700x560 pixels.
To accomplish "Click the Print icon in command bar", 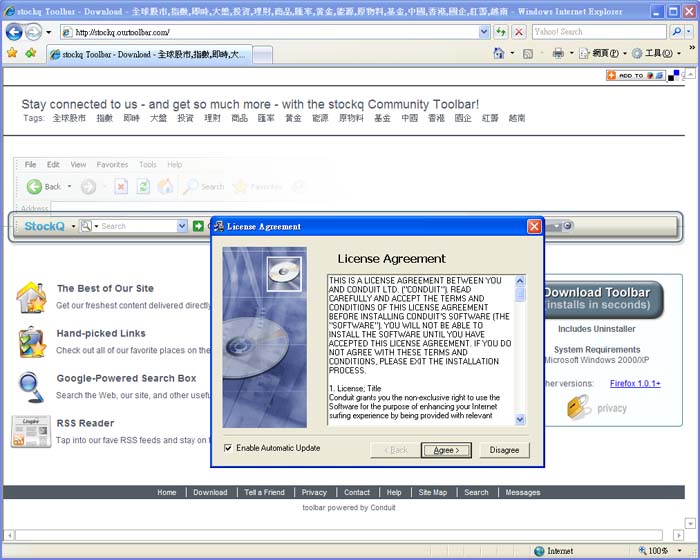I will coord(558,54).
